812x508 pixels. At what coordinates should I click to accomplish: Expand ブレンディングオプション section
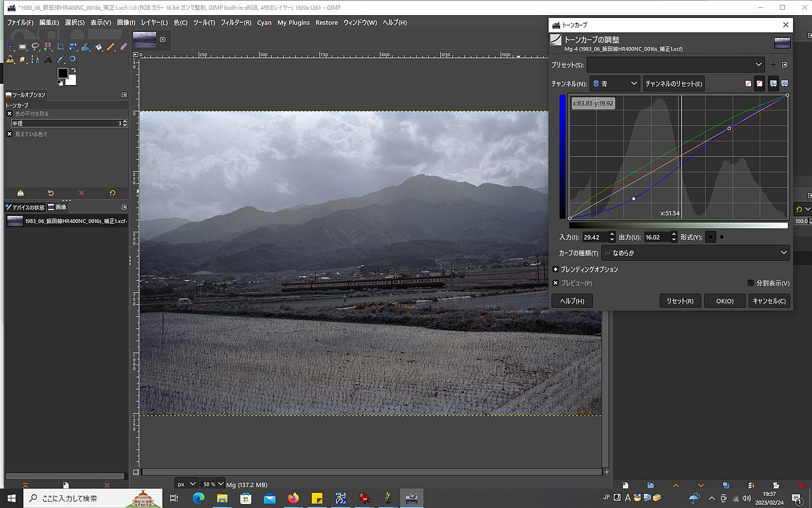556,269
